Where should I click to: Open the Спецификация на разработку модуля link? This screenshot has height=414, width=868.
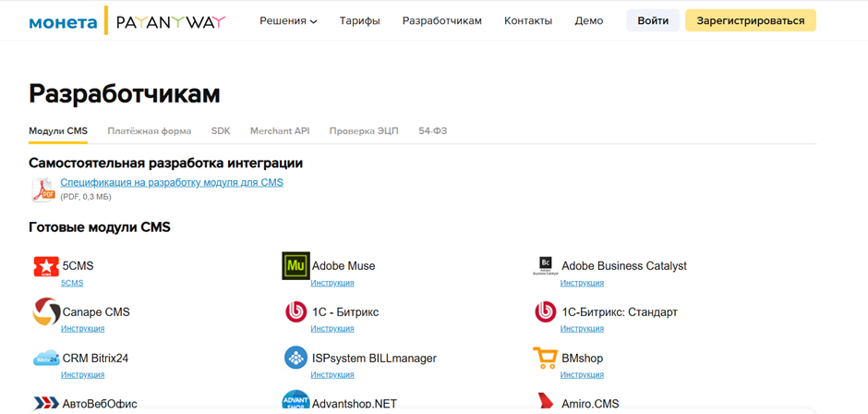click(172, 182)
